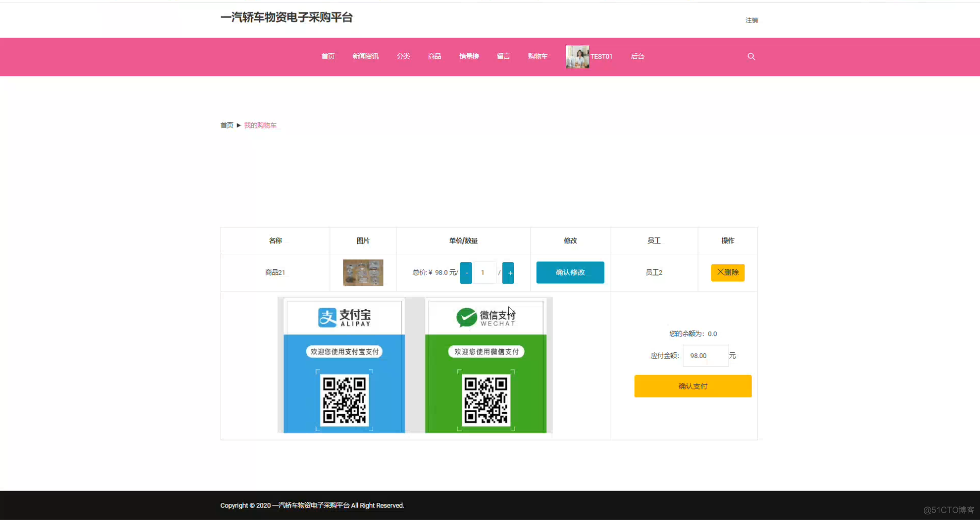The width and height of the screenshot is (980, 520).
Task: Open the 商品 menu item
Action: (x=435, y=56)
